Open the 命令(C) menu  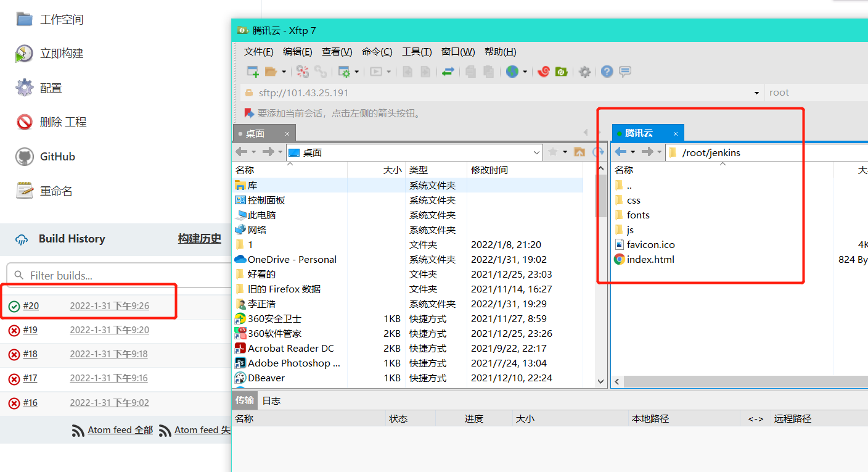click(x=377, y=52)
